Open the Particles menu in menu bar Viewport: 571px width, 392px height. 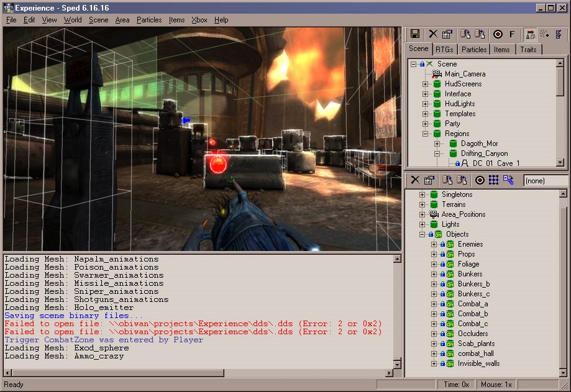click(148, 20)
